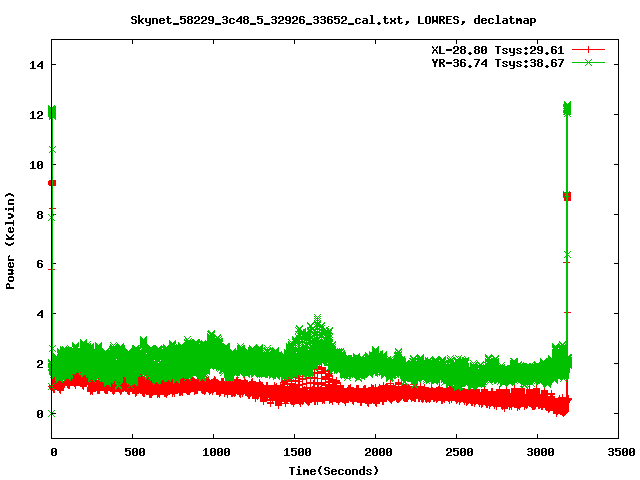Click the green YR legend line sample

(x=588, y=62)
